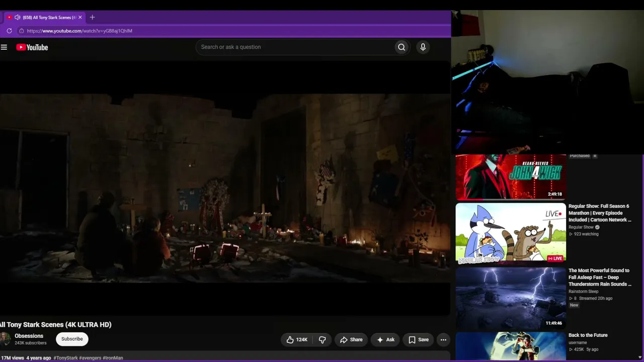This screenshot has height=362, width=644.
Task: Switch to the All Tony Stark Scenes tab
Action: pyautogui.click(x=44, y=17)
